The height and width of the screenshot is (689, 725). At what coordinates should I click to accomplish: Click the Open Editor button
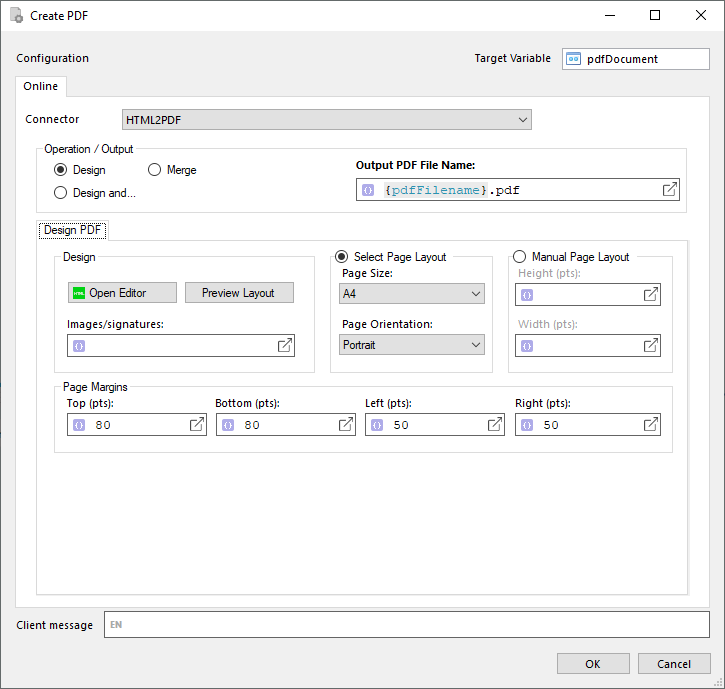[x=122, y=293]
